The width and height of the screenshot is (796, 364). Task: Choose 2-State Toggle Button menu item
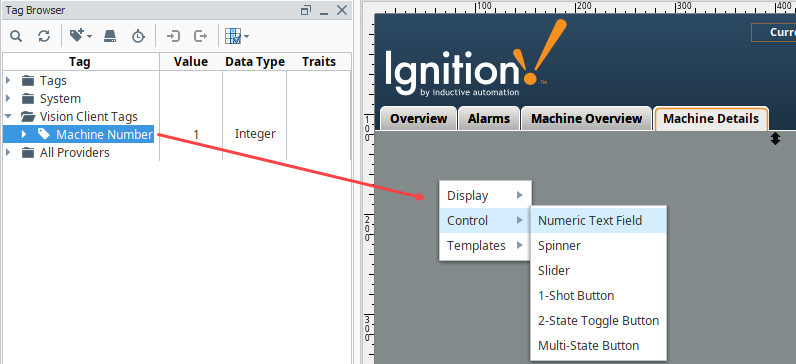(598, 320)
